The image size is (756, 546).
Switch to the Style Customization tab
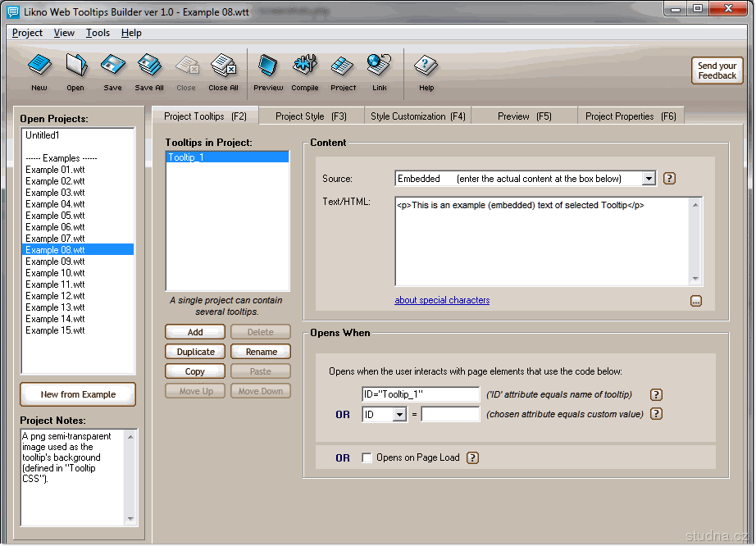417,116
